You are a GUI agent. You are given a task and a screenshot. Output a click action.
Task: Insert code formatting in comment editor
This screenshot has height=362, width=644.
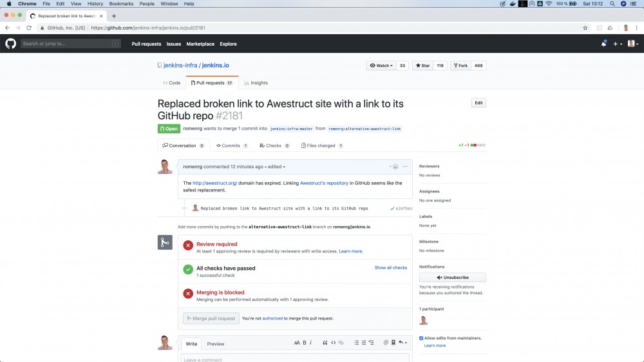point(334,343)
